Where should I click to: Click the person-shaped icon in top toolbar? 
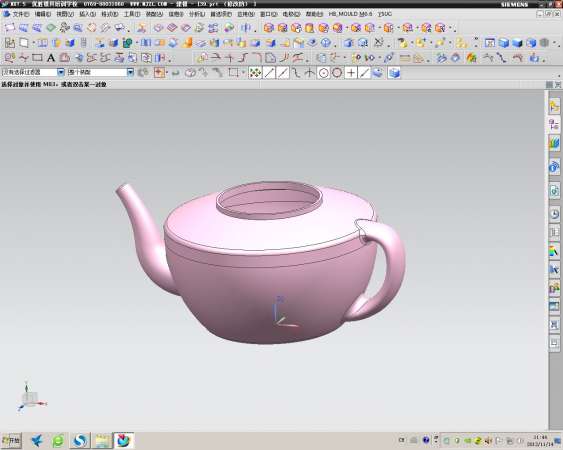click(x=142, y=28)
